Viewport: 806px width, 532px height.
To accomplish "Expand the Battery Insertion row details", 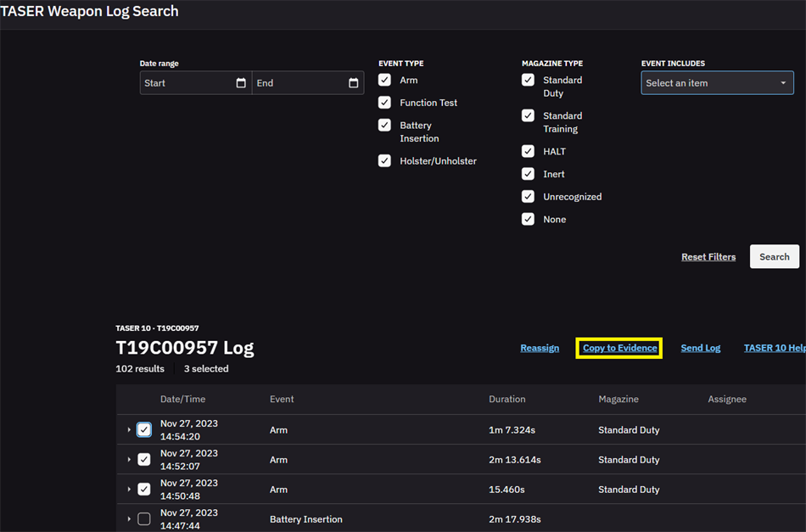I will pos(129,519).
